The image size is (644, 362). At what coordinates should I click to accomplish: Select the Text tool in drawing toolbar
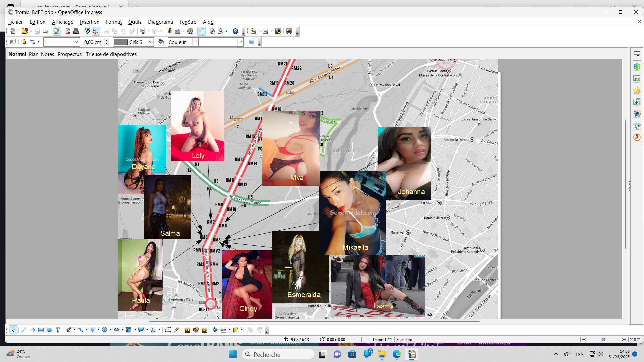[x=58, y=330]
